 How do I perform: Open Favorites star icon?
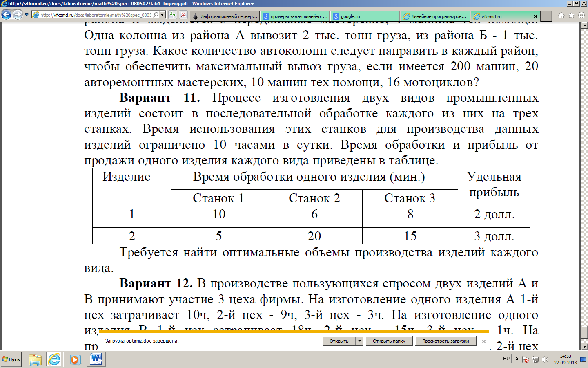pyautogui.click(x=571, y=16)
